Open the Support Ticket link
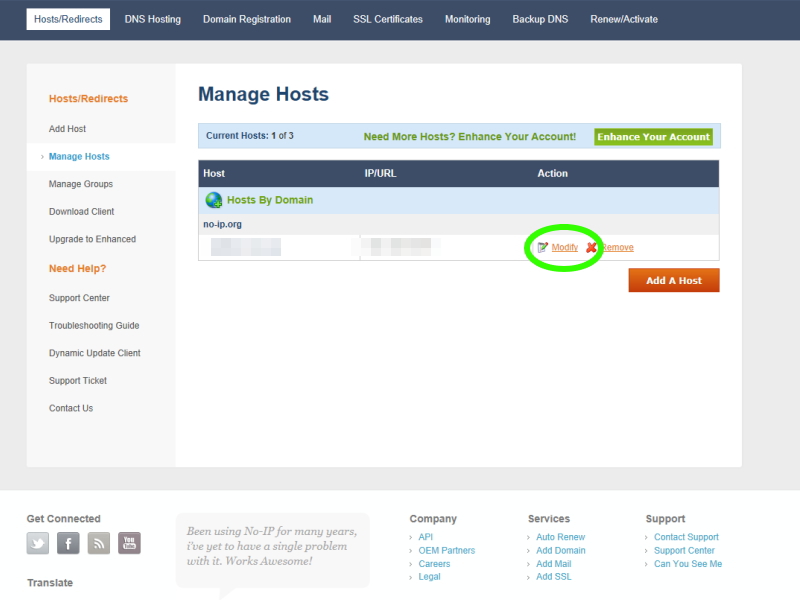 click(78, 381)
